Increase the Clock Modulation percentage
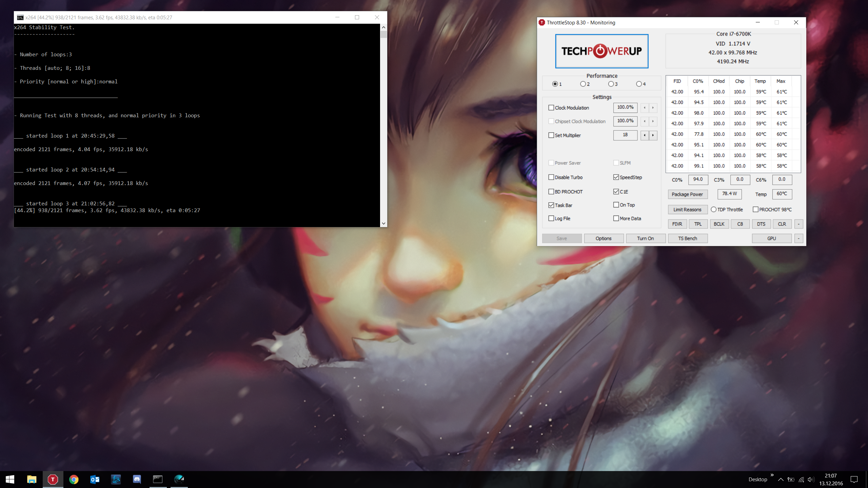The width and height of the screenshot is (868, 488). coord(653,108)
